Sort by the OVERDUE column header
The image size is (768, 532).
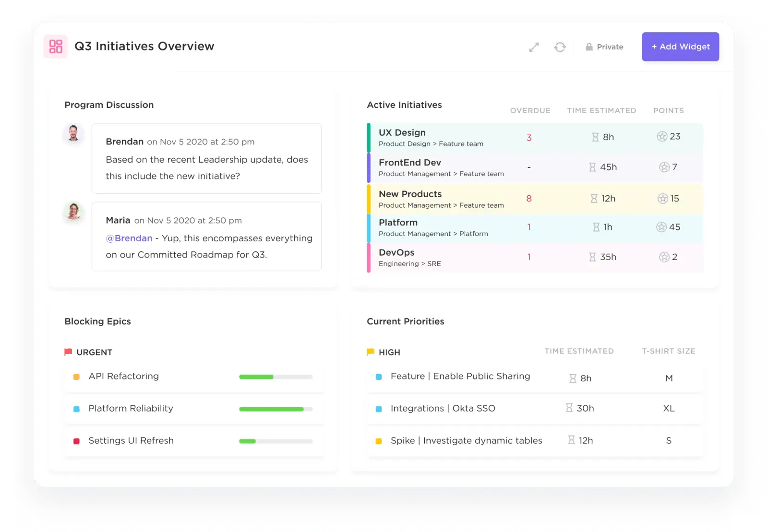pos(530,110)
